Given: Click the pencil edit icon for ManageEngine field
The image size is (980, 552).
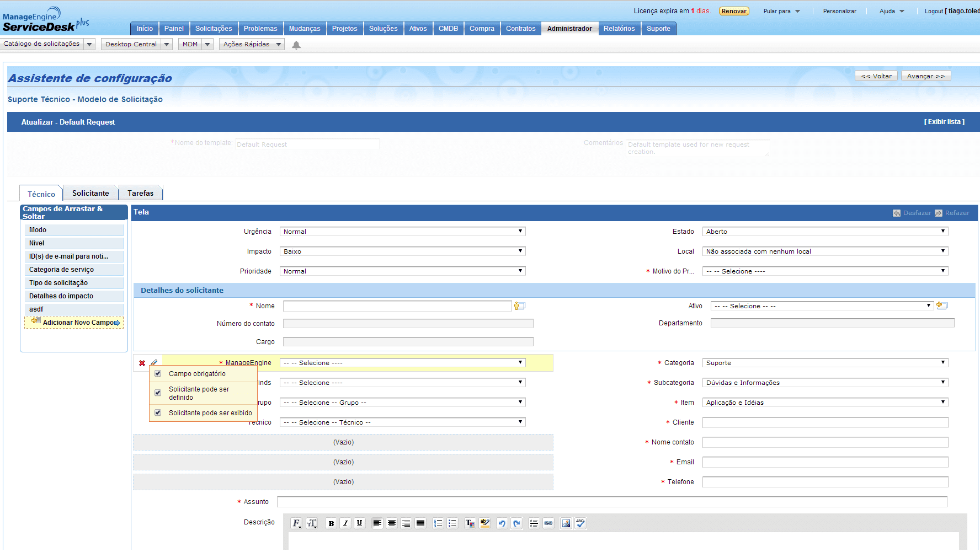Looking at the screenshot, I should coord(154,363).
